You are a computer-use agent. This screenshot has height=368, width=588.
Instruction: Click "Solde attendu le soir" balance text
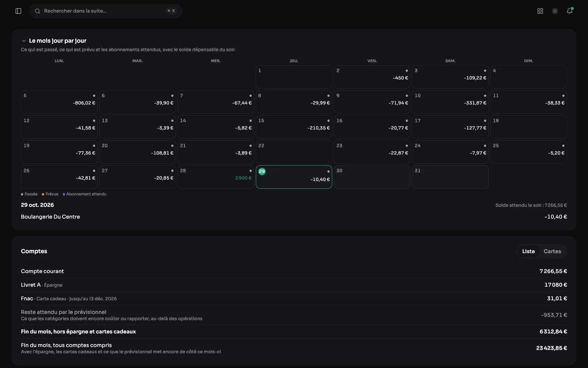(531, 205)
